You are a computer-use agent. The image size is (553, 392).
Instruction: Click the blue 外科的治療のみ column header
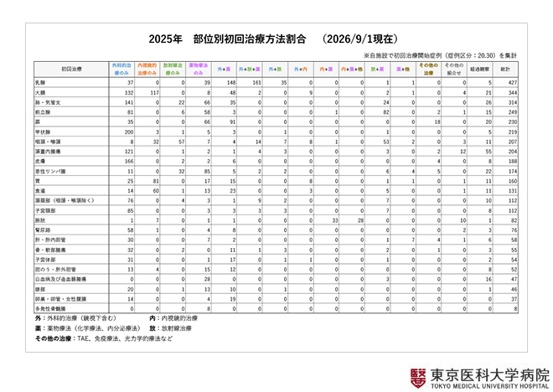point(121,69)
